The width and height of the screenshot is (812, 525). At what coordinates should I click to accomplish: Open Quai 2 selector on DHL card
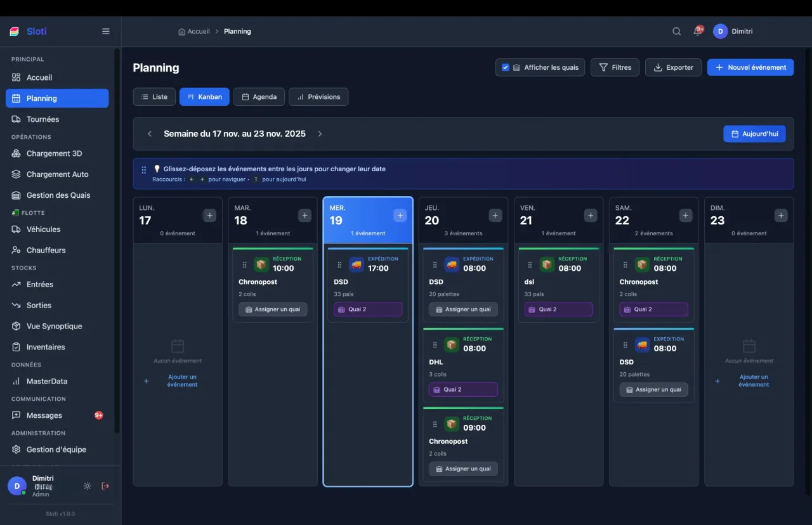tap(463, 389)
